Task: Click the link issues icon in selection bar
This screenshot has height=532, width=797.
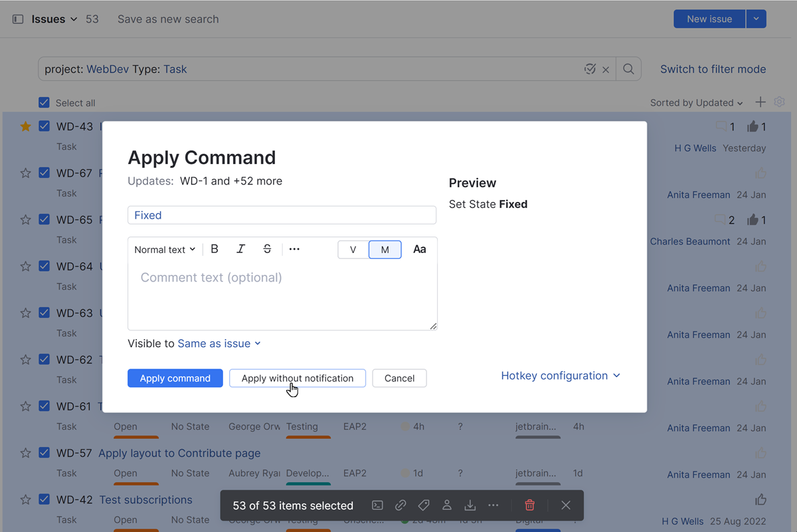Action: (x=400, y=505)
